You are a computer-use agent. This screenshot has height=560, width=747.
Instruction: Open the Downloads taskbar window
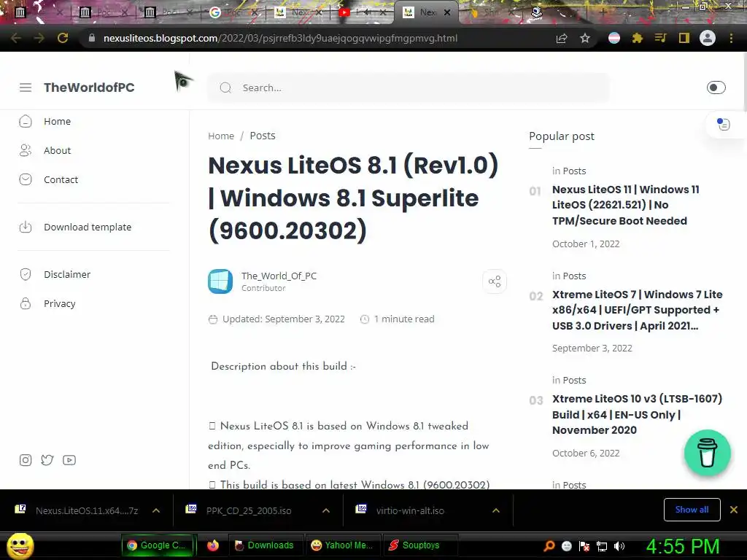[264, 545]
